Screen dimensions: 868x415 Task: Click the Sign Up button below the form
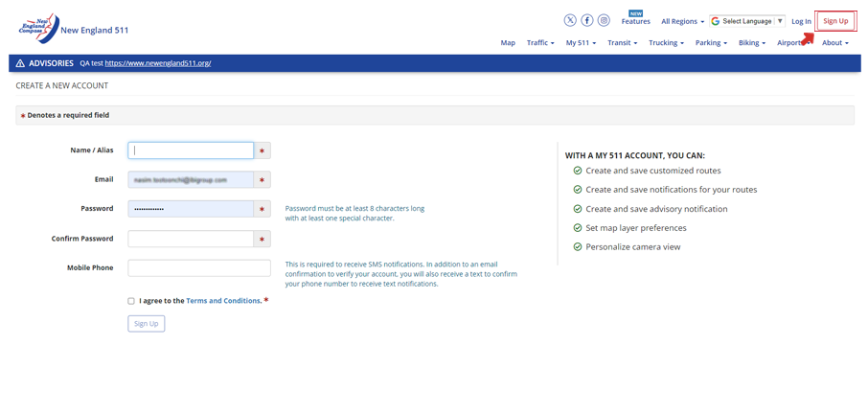[146, 324]
